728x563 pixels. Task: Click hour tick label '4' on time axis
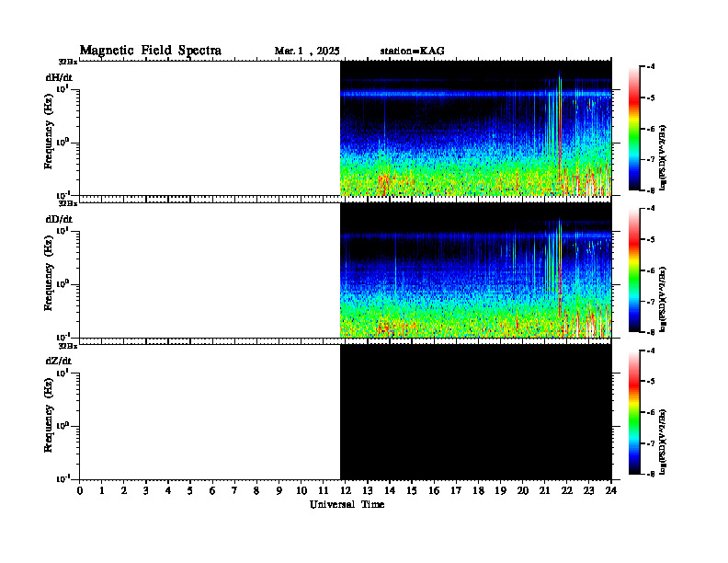point(168,490)
